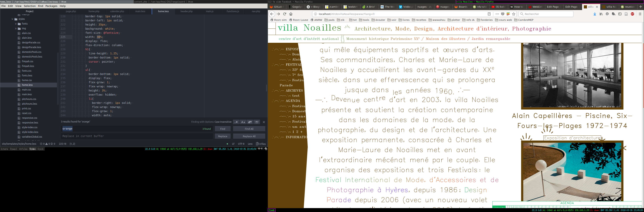Go to Firefox home page

(x=291, y=14)
